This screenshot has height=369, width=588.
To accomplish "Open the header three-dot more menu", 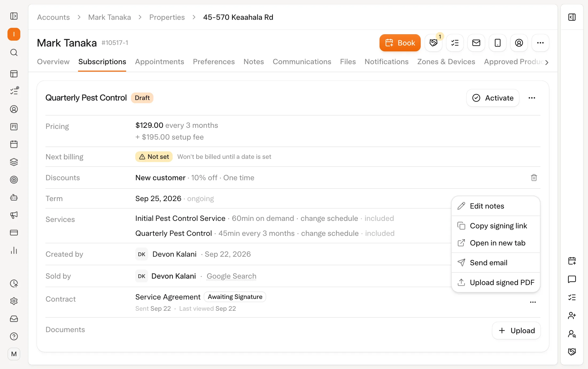I will point(540,43).
